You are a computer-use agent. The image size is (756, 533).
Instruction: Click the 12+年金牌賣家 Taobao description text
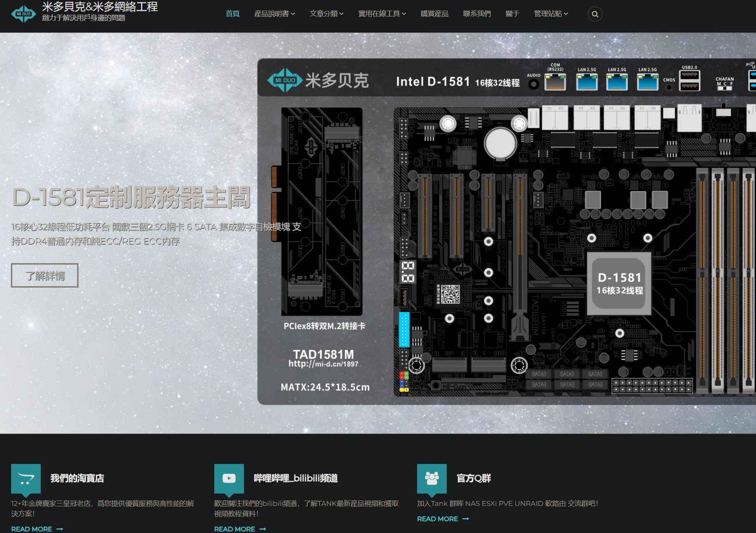tap(103, 508)
